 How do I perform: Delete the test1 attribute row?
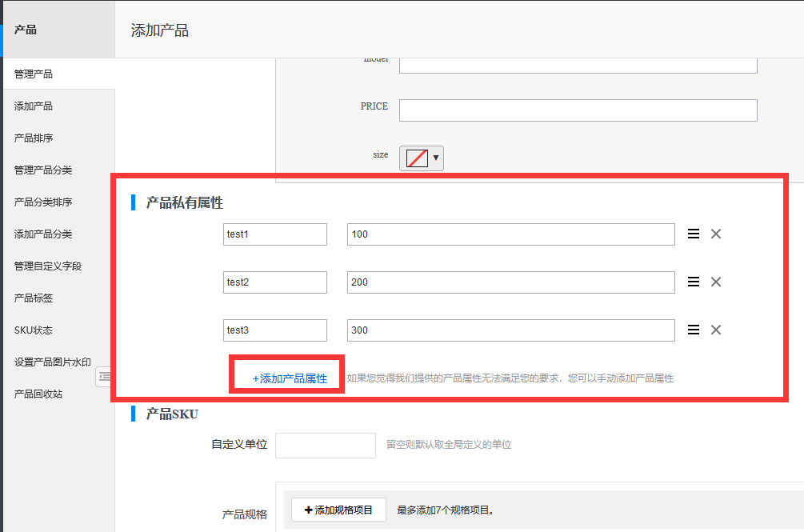(716, 234)
